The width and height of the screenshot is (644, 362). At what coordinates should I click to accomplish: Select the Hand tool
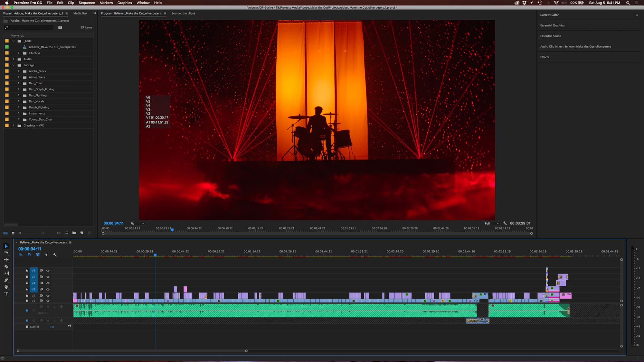pyautogui.click(x=6, y=287)
